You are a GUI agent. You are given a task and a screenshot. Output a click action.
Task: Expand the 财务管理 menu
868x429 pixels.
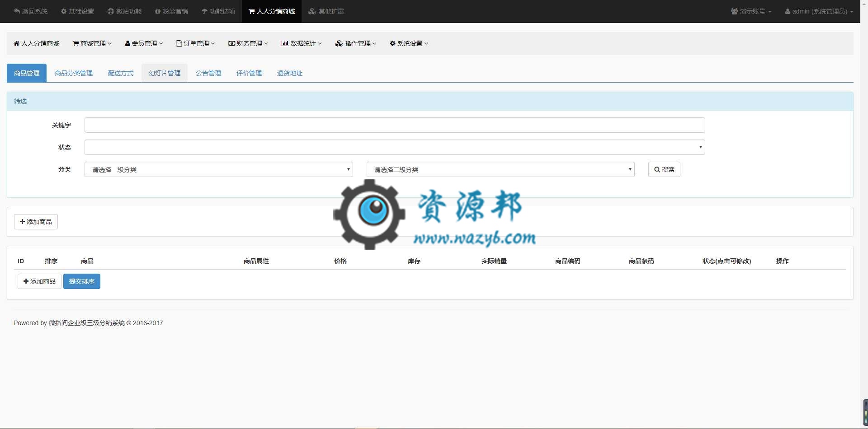pos(248,43)
